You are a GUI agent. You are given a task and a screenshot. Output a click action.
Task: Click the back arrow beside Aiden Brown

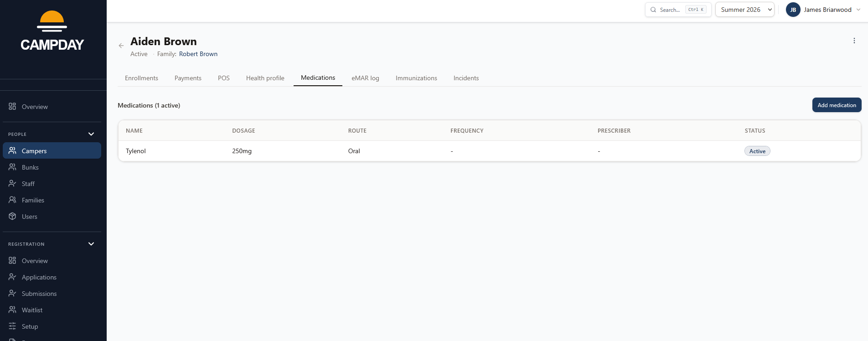pos(121,46)
